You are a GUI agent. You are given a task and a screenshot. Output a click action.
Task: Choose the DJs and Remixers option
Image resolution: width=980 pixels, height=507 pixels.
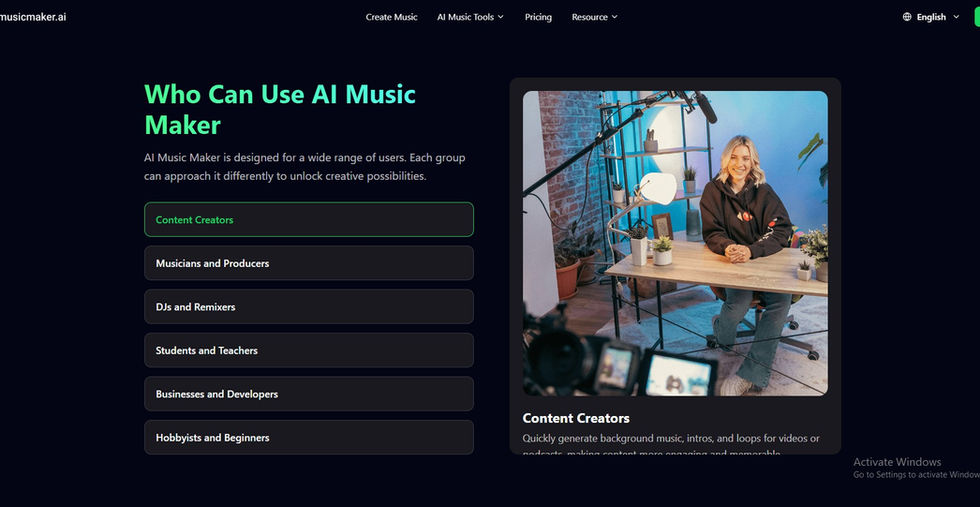point(309,307)
